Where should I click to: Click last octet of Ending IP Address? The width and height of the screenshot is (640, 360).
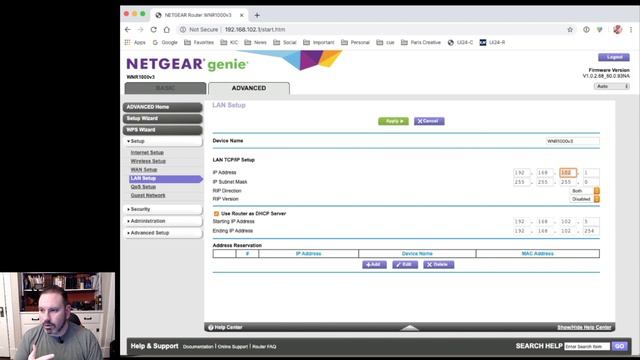[x=591, y=231]
